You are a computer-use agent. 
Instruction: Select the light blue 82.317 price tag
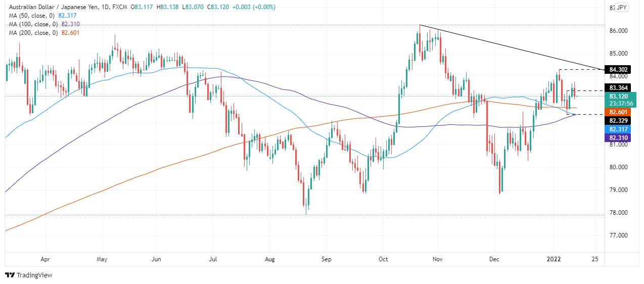click(x=619, y=129)
